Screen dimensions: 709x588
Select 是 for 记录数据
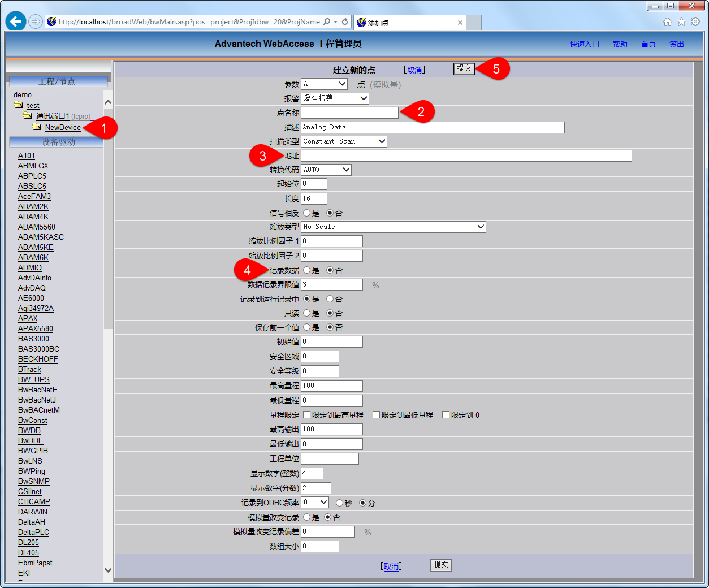307,270
